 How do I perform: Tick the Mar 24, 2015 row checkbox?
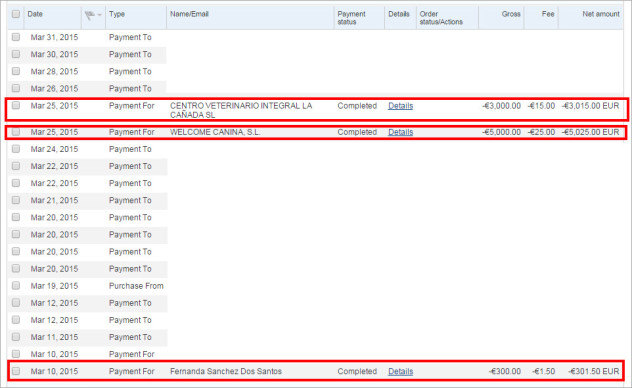pos(16,149)
